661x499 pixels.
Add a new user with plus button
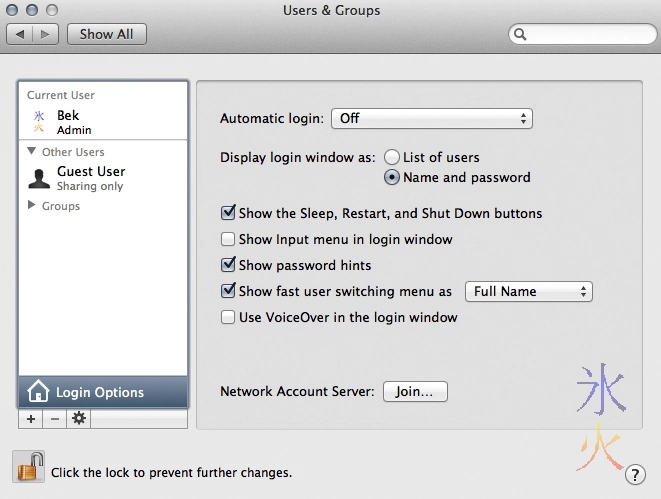coord(31,419)
